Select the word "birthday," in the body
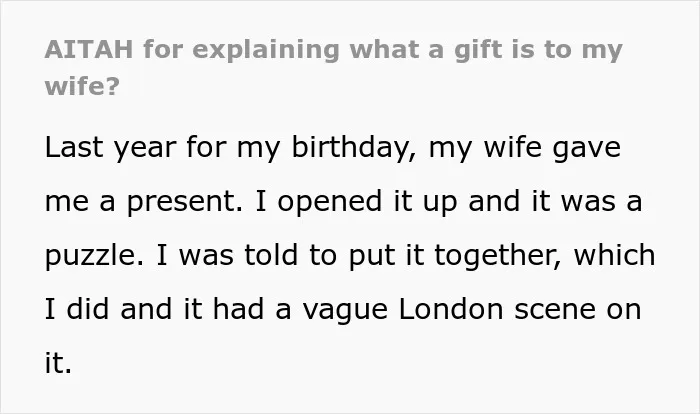Image resolution: width=700 pixels, height=414 pixels. click(x=354, y=147)
